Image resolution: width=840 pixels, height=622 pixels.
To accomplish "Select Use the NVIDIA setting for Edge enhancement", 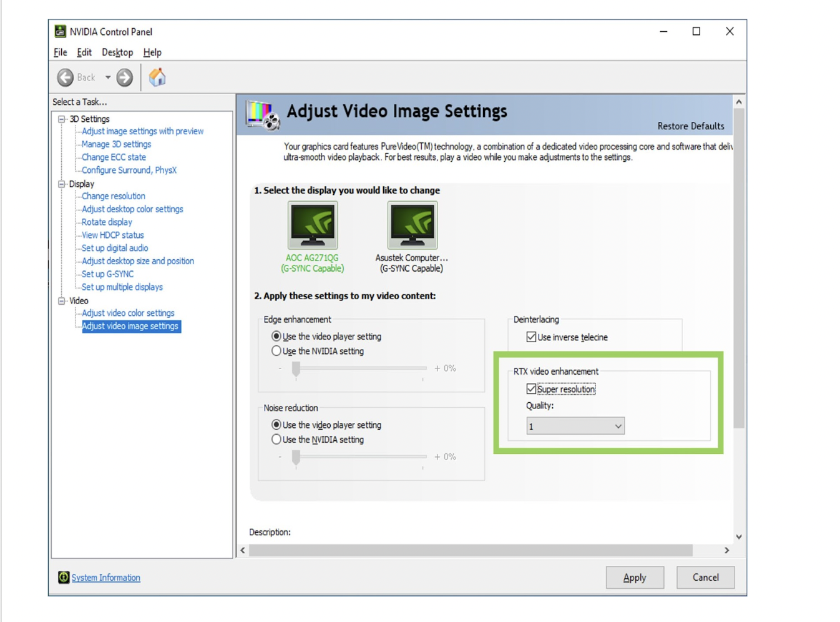I will 276,351.
